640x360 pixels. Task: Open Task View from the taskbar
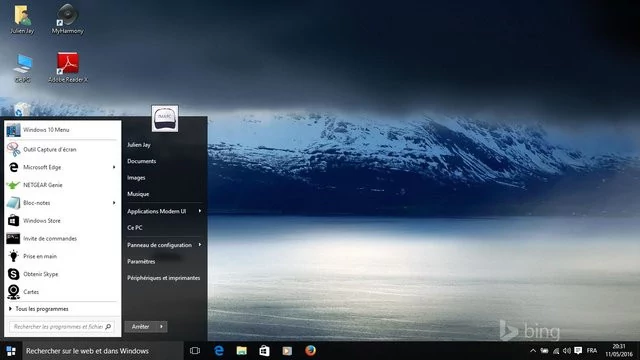coord(195,351)
